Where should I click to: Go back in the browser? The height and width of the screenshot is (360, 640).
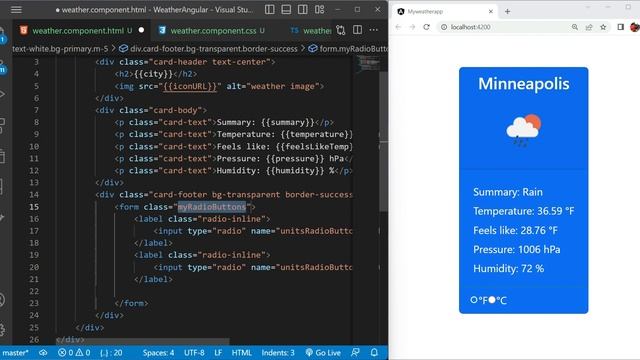pyautogui.click(x=398, y=27)
